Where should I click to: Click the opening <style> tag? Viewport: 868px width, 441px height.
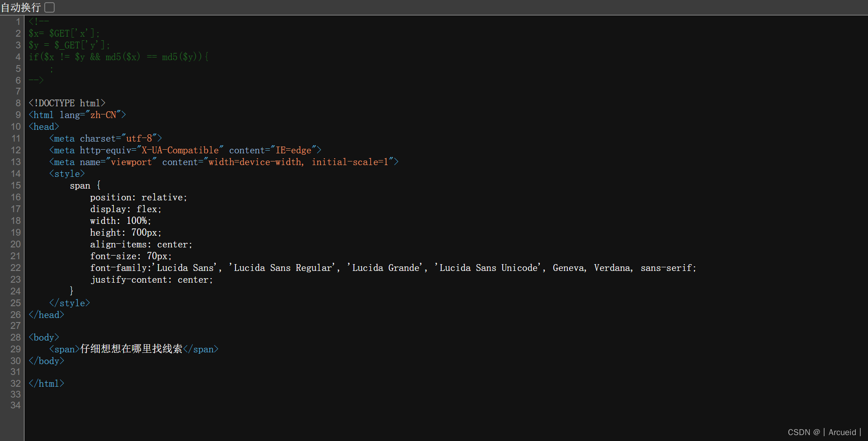tap(67, 174)
